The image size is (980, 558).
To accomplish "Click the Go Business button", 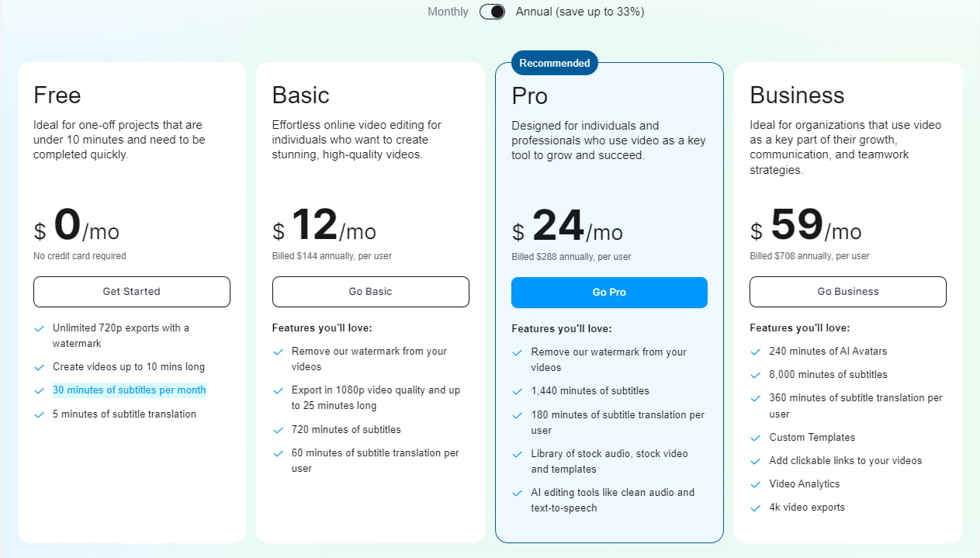I will pyautogui.click(x=847, y=292).
